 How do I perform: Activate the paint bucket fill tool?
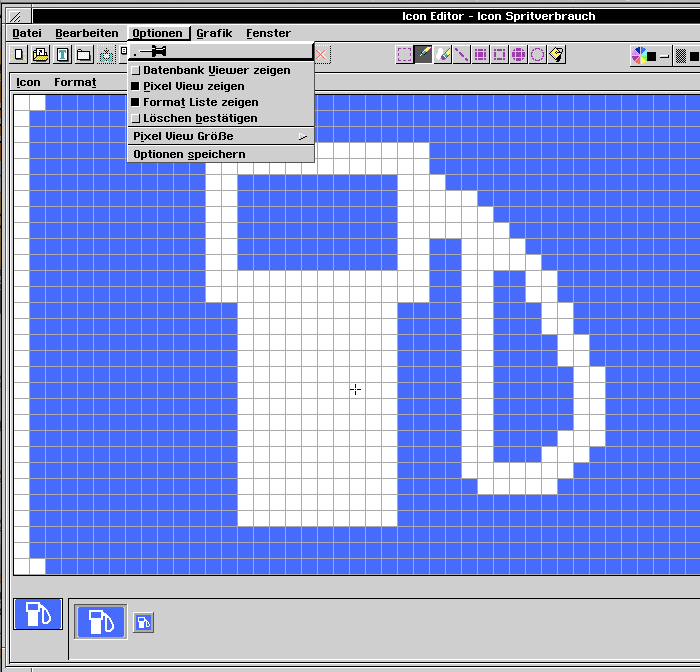(557, 55)
